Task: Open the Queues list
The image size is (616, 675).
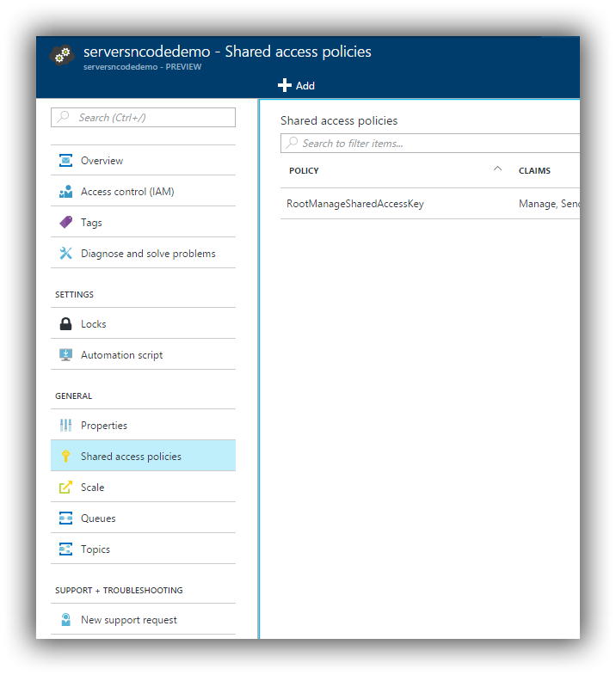Action: 143,519
